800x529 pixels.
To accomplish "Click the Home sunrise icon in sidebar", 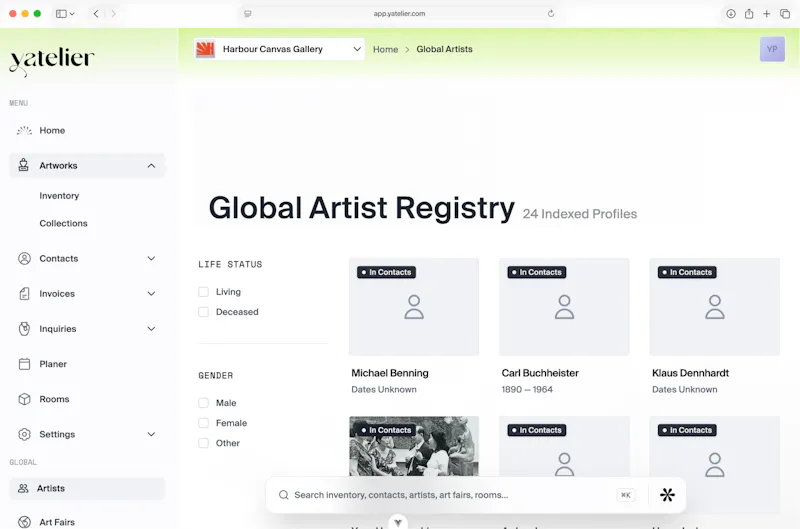I will [24, 131].
